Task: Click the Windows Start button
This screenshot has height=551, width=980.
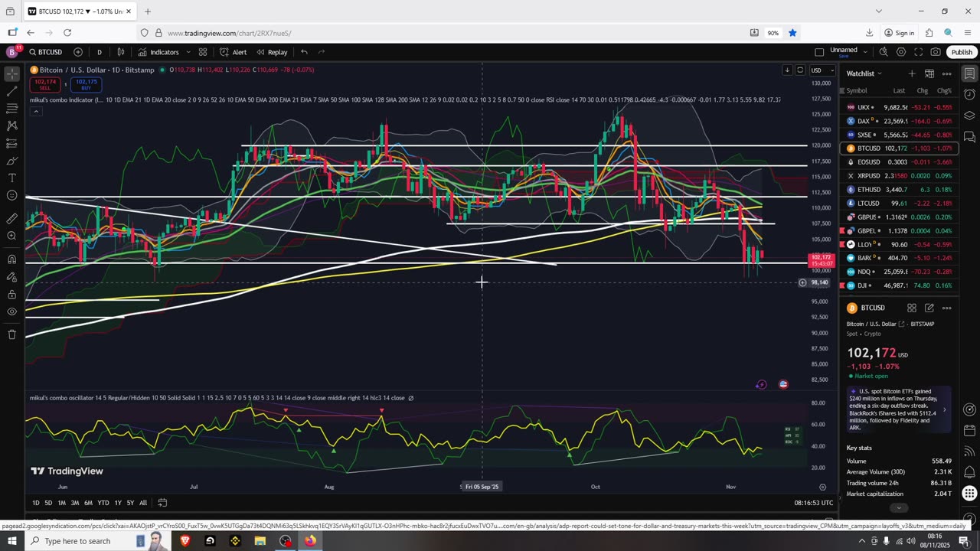Action: pyautogui.click(x=11, y=541)
